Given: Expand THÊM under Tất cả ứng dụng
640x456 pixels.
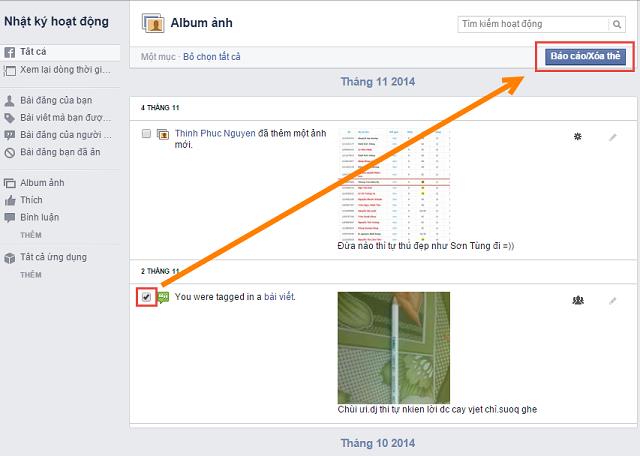Looking at the screenshot, I should pyautogui.click(x=31, y=275).
